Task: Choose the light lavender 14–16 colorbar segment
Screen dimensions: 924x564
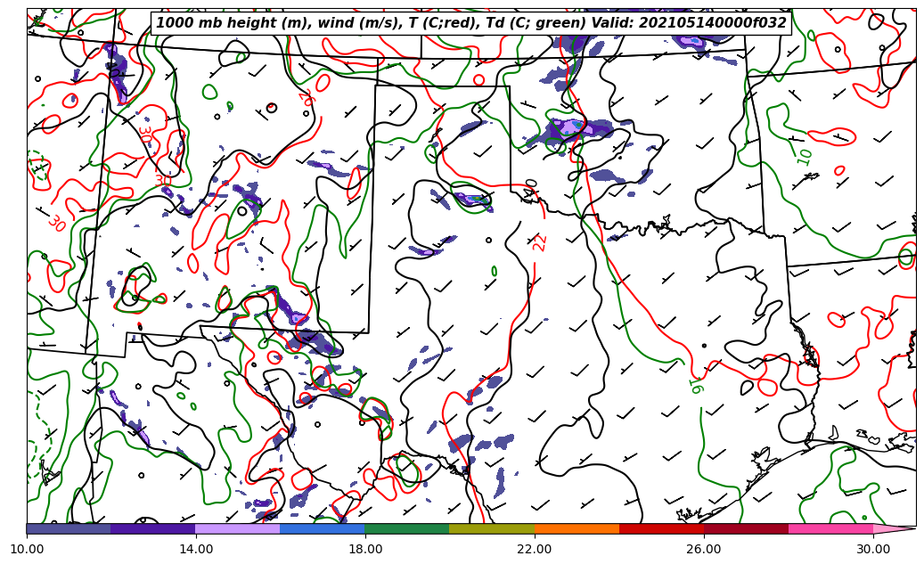Action: click(x=238, y=528)
